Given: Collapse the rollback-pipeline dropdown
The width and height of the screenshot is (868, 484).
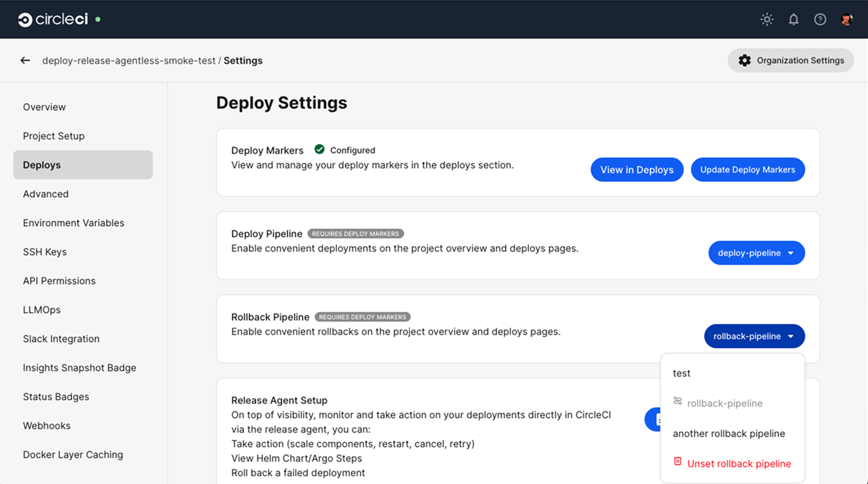Looking at the screenshot, I should coord(754,336).
